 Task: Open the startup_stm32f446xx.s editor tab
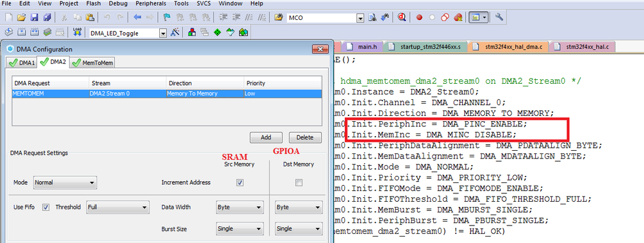click(x=426, y=47)
